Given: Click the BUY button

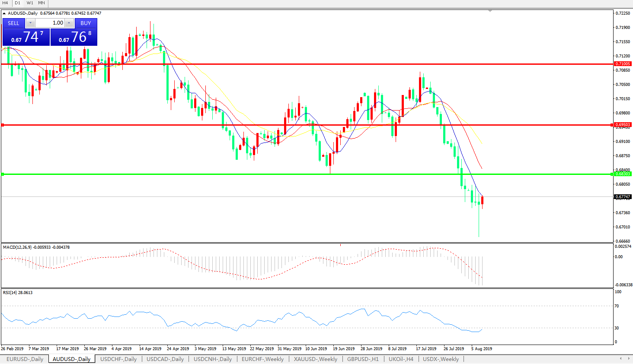Looking at the screenshot, I should pos(86,23).
